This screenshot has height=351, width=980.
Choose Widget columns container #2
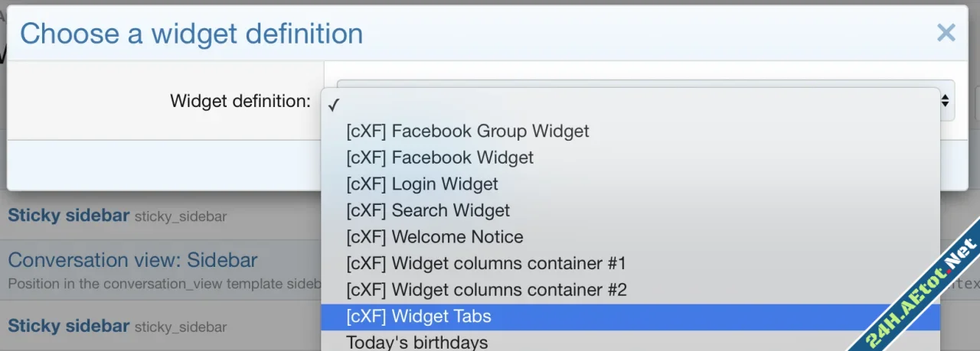(486, 290)
